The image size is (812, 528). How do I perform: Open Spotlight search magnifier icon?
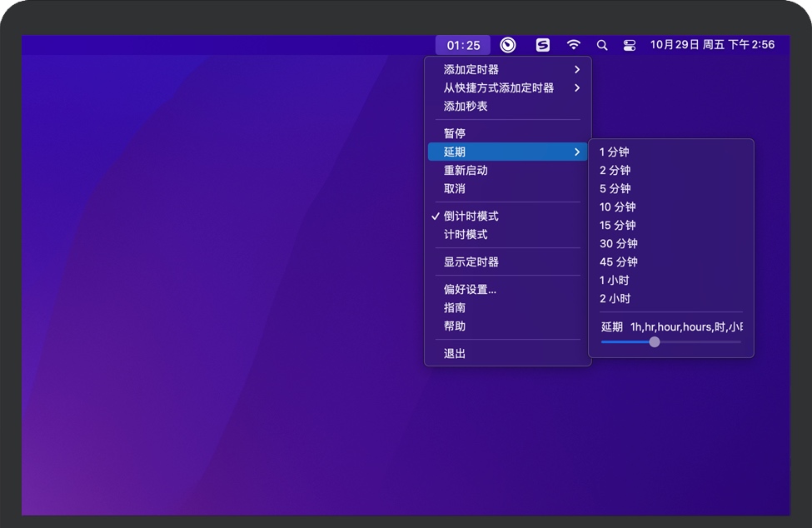602,45
